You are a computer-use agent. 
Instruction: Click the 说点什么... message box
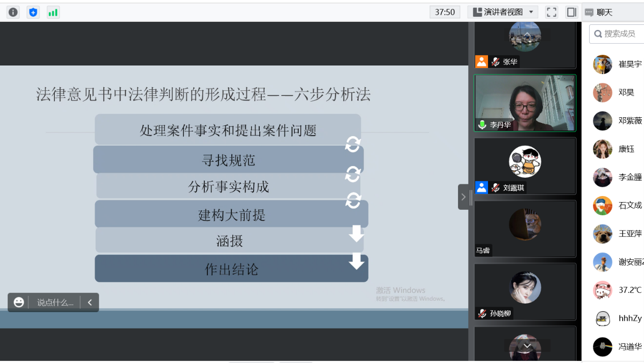55,302
